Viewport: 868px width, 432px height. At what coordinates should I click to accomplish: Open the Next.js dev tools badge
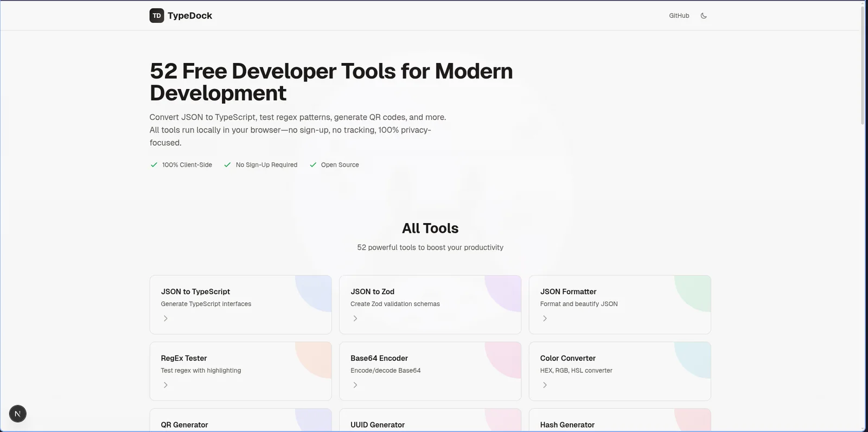[x=17, y=414]
